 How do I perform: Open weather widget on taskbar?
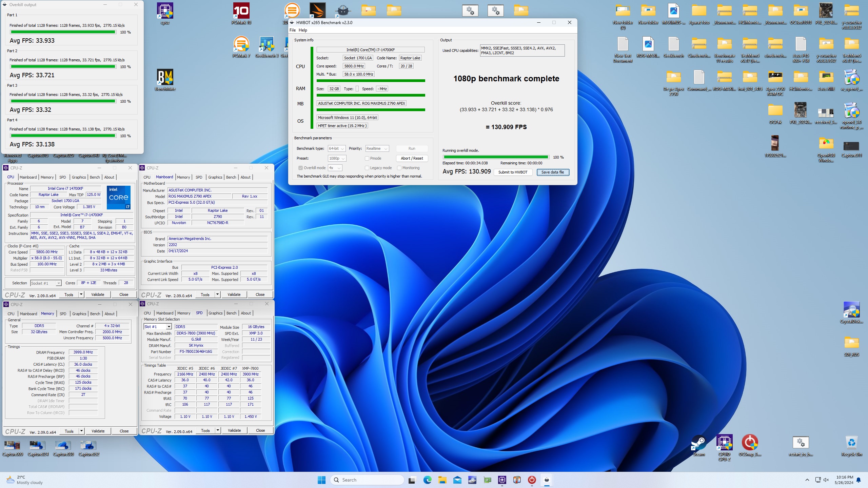point(24,480)
